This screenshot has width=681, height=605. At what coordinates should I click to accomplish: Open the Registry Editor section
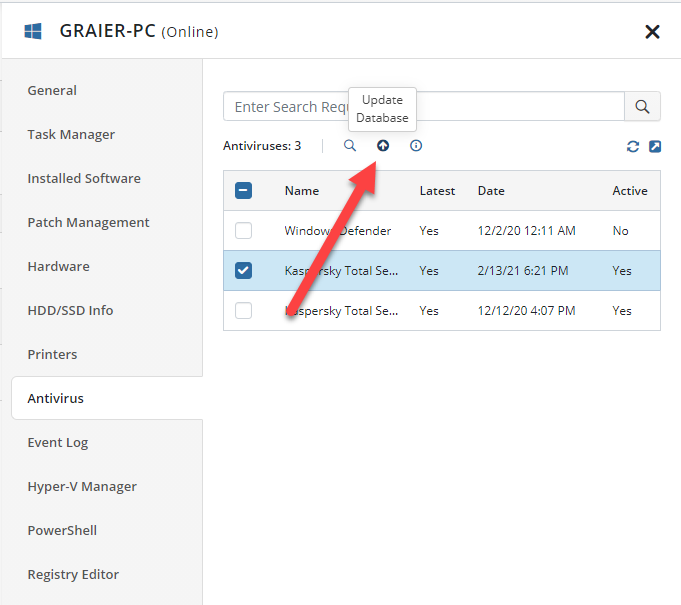click(73, 575)
